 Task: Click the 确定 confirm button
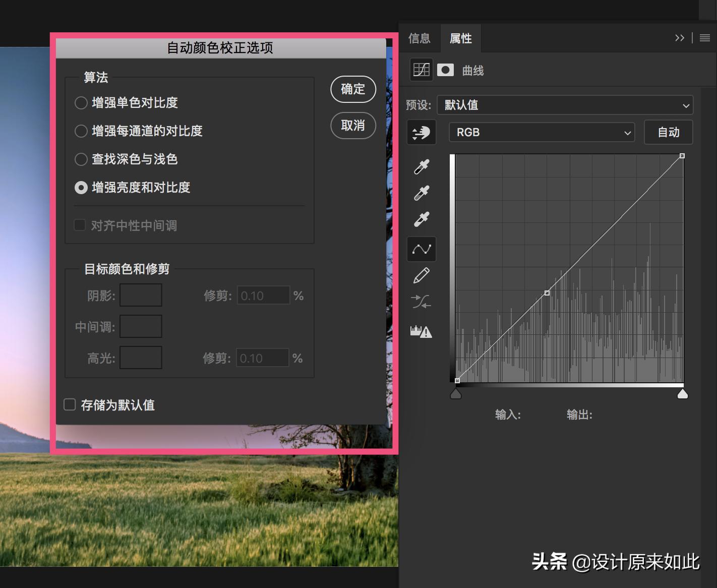pyautogui.click(x=352, y=89)
